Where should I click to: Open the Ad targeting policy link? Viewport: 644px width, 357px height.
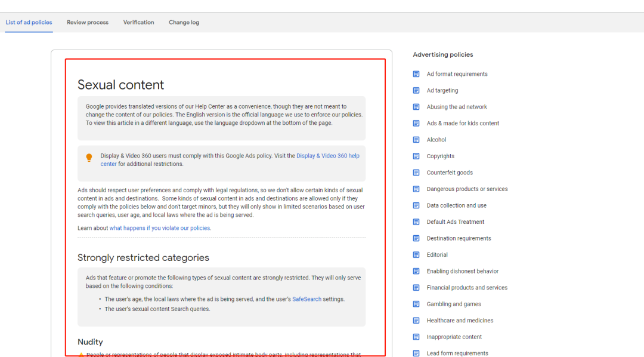(x=442, y=91)
